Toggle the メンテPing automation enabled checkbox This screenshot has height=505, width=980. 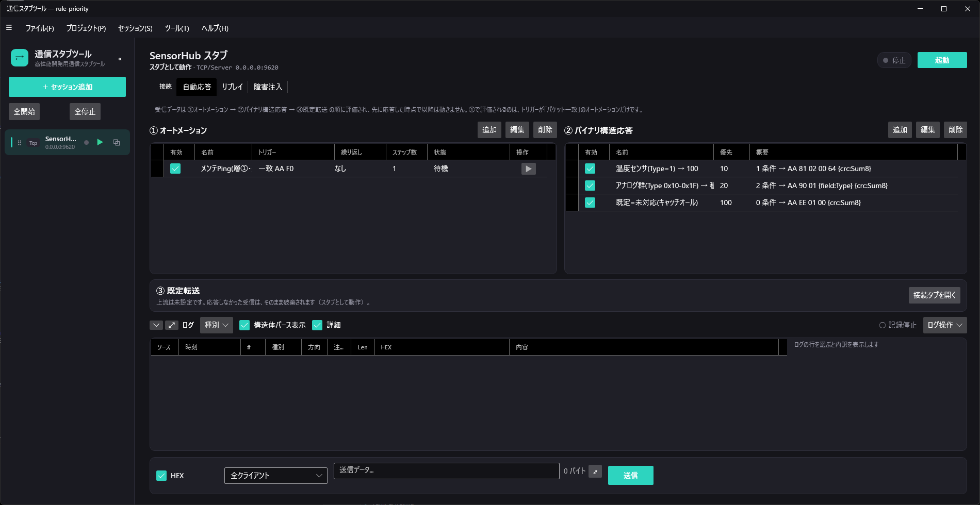tap(175, 169)
